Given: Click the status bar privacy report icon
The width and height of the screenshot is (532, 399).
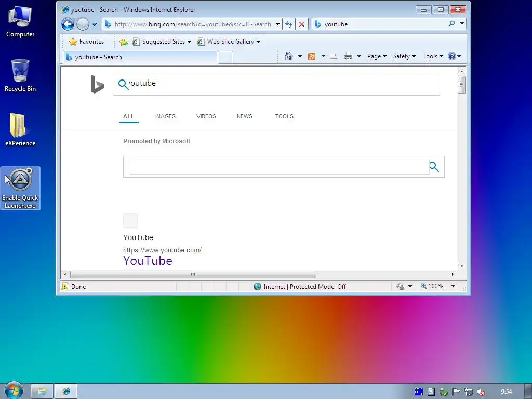Looking at the screenshot, I should point(400,286).
